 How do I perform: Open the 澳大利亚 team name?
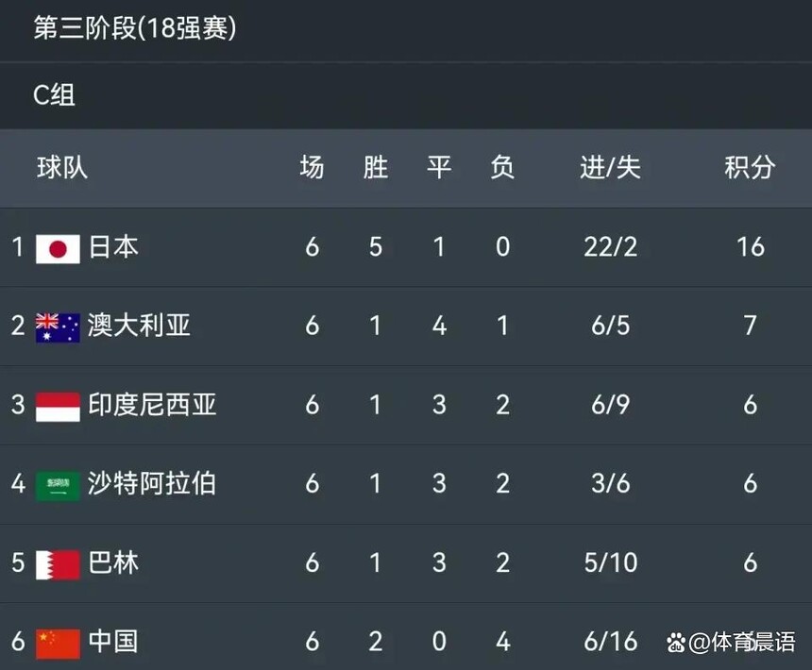click(x=139, y=326)
